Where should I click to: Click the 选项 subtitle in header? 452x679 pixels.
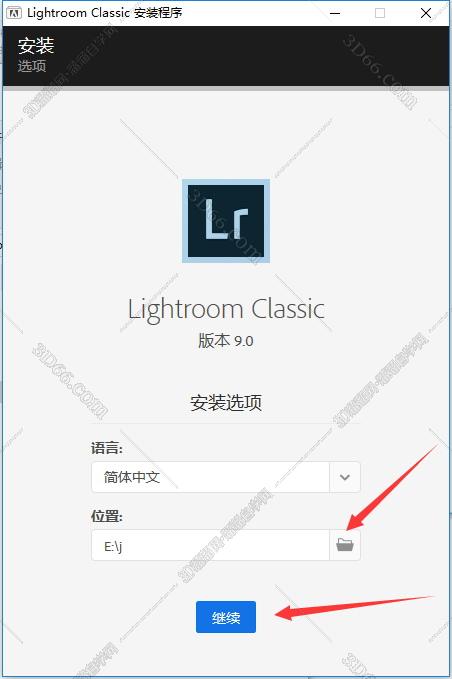pos(32,66)
